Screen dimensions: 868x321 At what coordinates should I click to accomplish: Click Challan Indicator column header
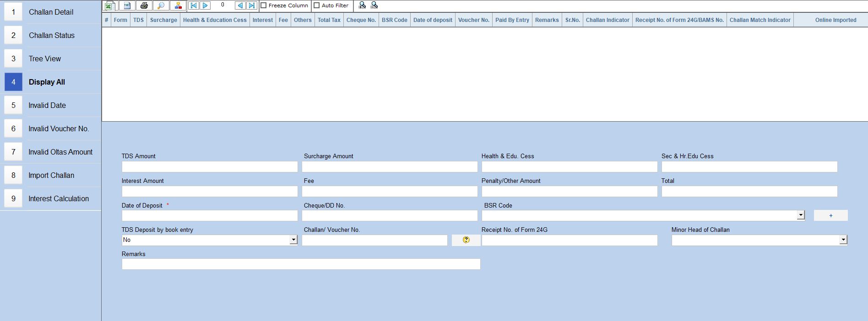point(608,20)
